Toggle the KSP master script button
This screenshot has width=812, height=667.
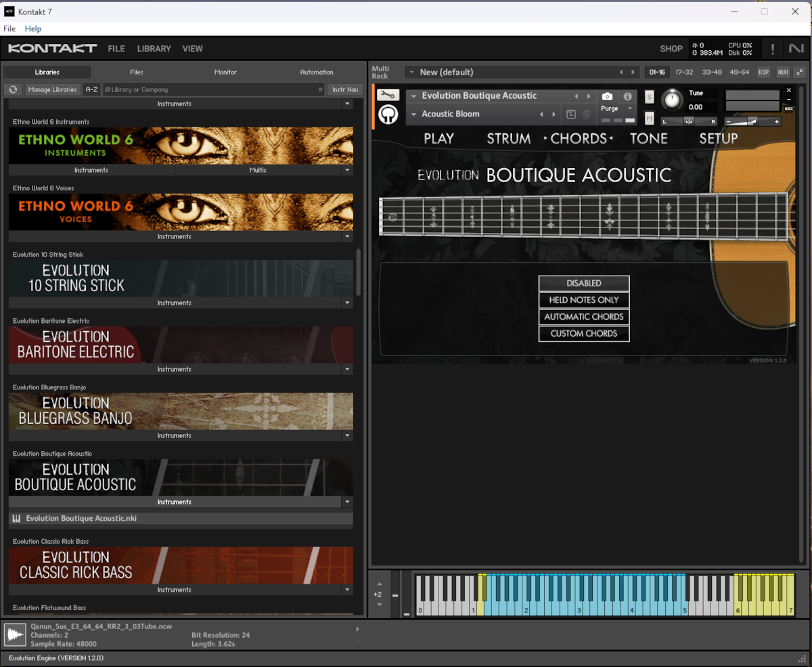coord(764,72)
